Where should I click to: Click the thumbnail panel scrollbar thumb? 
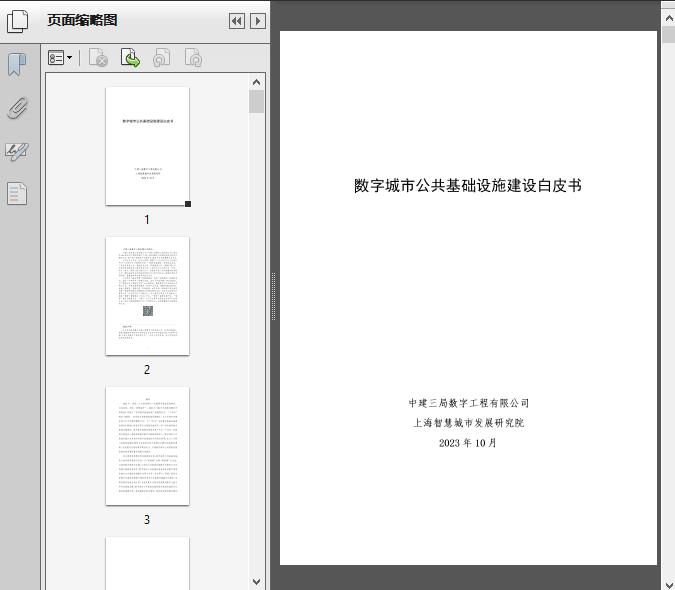(257, 102)
